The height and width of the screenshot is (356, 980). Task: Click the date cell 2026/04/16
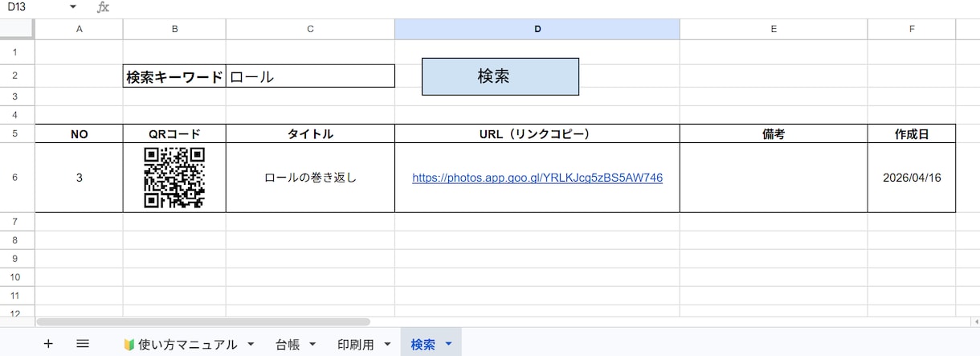coord(912,178)
